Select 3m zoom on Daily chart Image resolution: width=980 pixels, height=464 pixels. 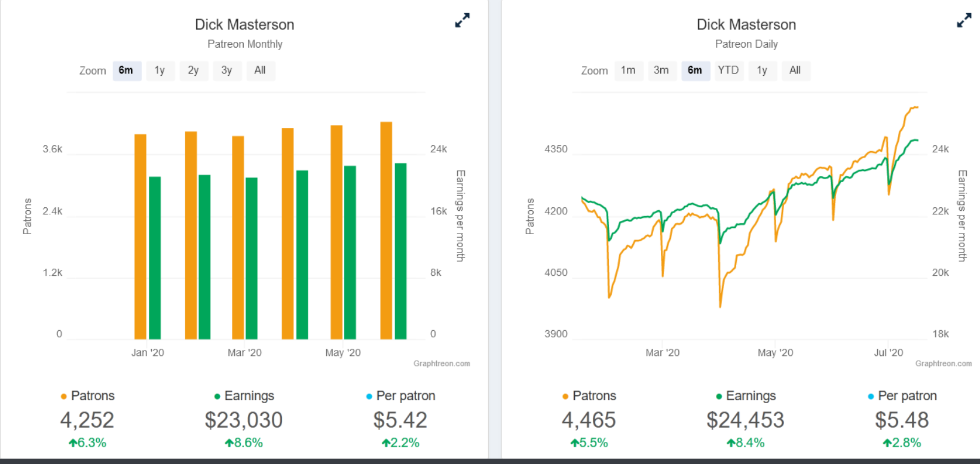click(x=662, y=70)
